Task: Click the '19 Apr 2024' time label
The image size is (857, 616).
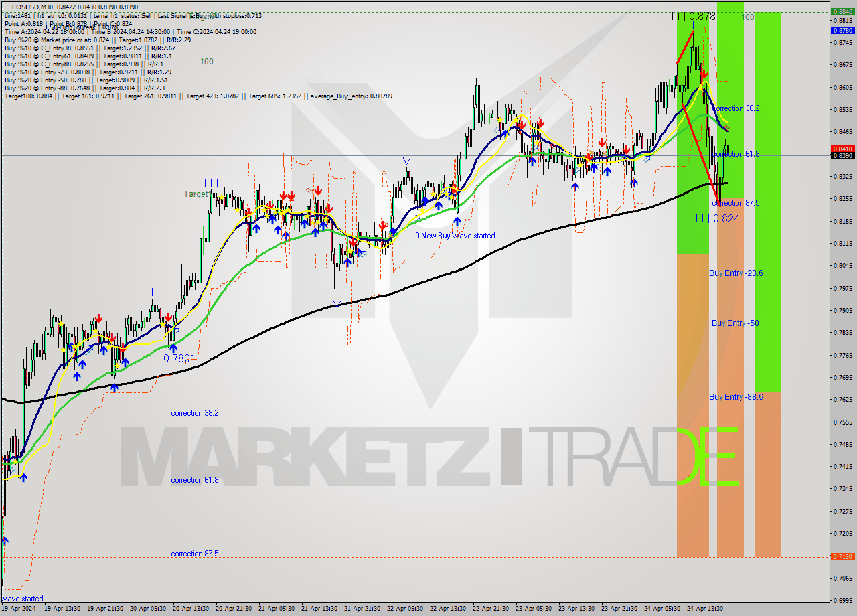Action: [19, 609]
